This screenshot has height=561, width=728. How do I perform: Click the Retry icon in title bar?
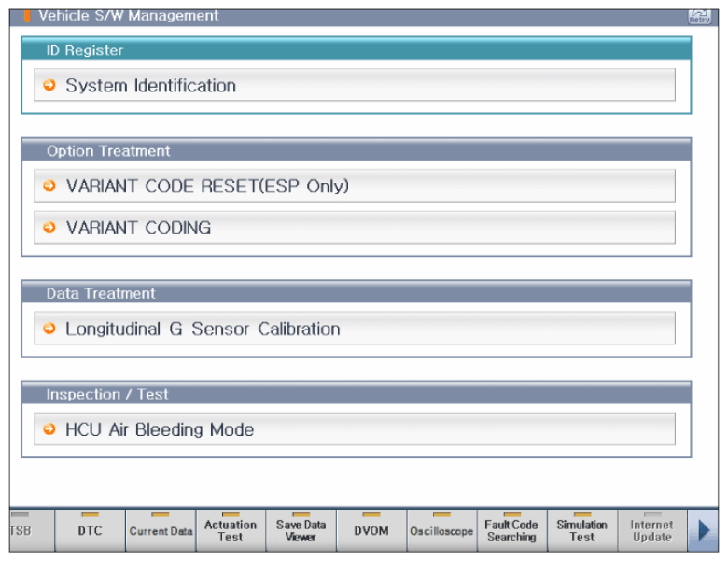pyautogui.click(x=699, y=17)
